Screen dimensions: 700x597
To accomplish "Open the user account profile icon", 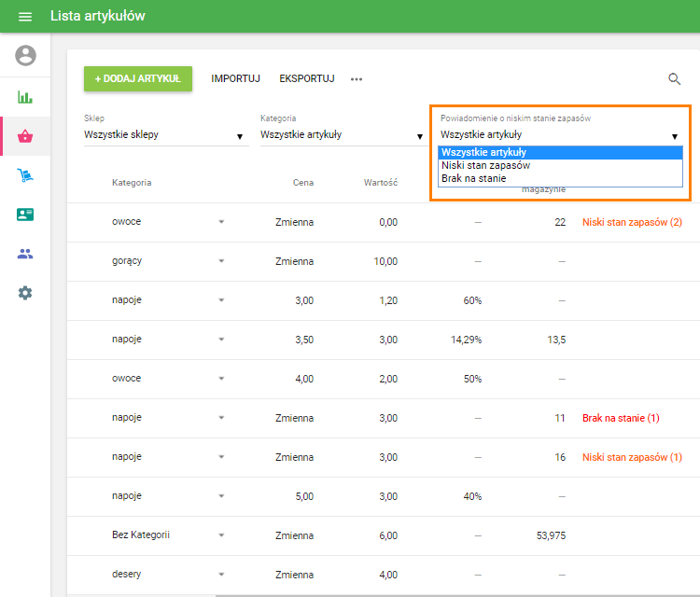I will [25, 56].
